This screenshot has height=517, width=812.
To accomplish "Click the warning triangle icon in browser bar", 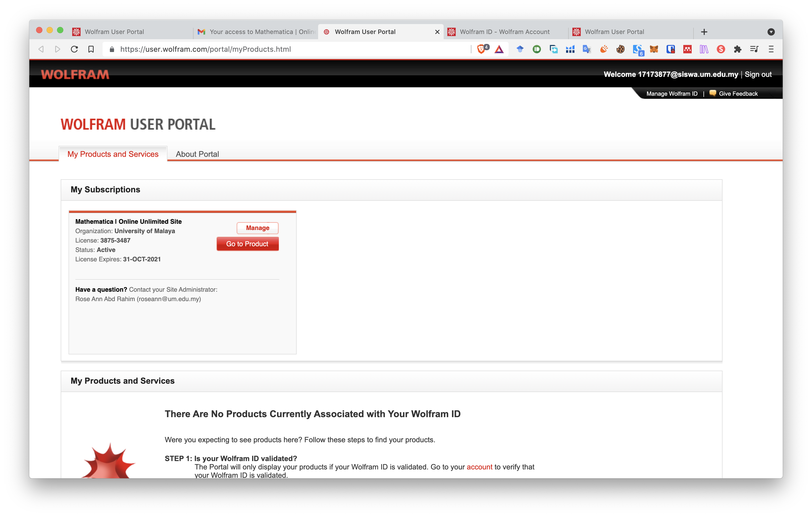I will click(x=500, y=49).
